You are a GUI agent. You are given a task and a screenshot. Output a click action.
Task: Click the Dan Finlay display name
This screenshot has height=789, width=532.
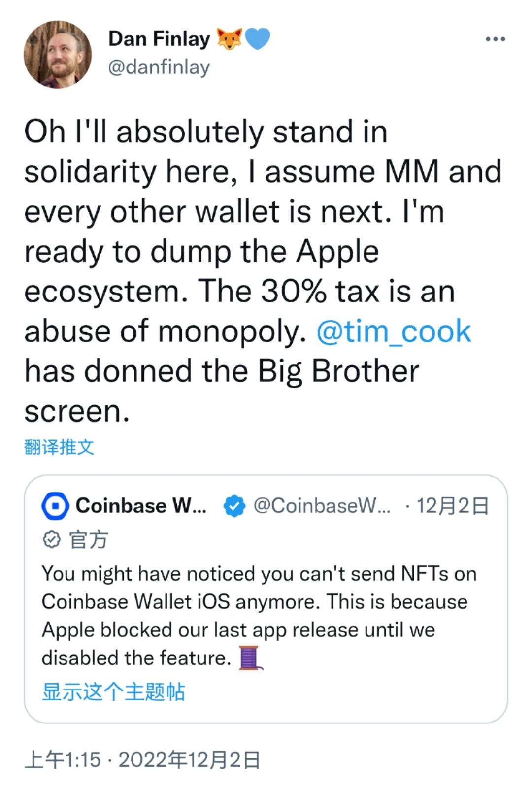(159, 39)
